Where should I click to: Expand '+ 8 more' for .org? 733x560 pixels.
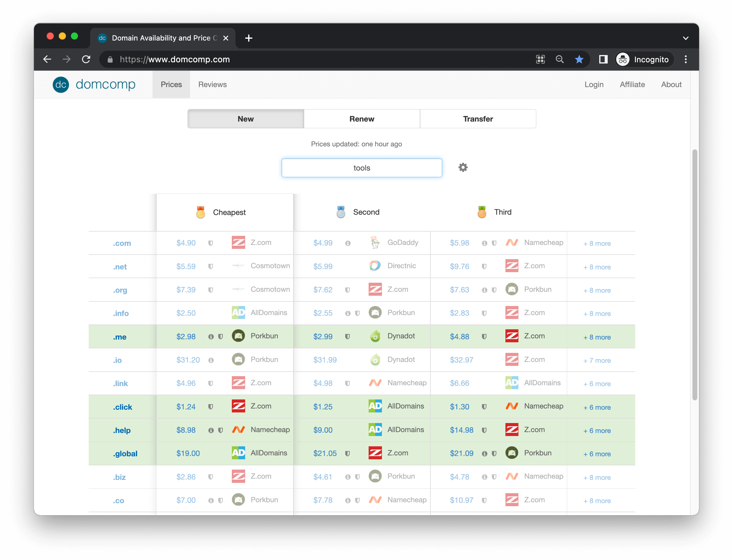click(597, 290)
